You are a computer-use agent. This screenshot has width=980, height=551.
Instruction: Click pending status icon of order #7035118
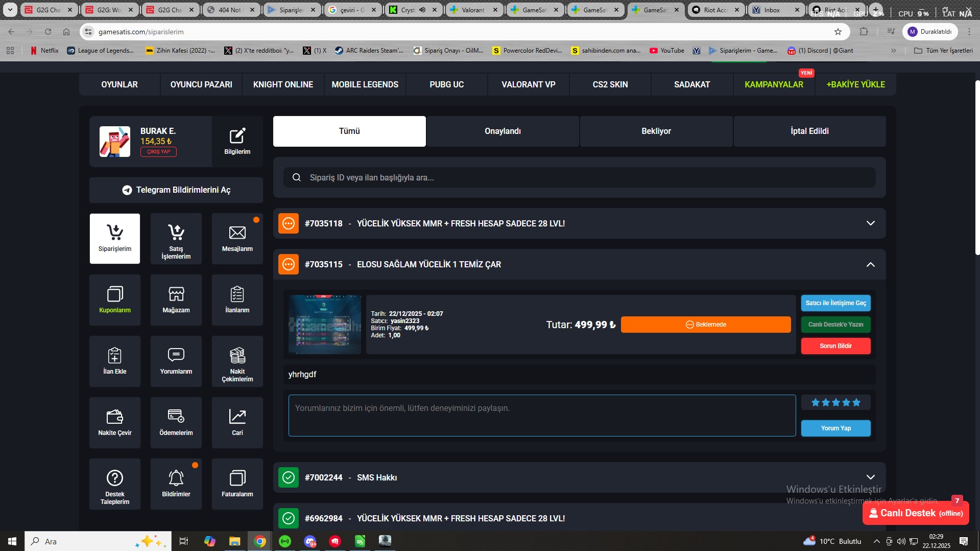tap(289, 223)
